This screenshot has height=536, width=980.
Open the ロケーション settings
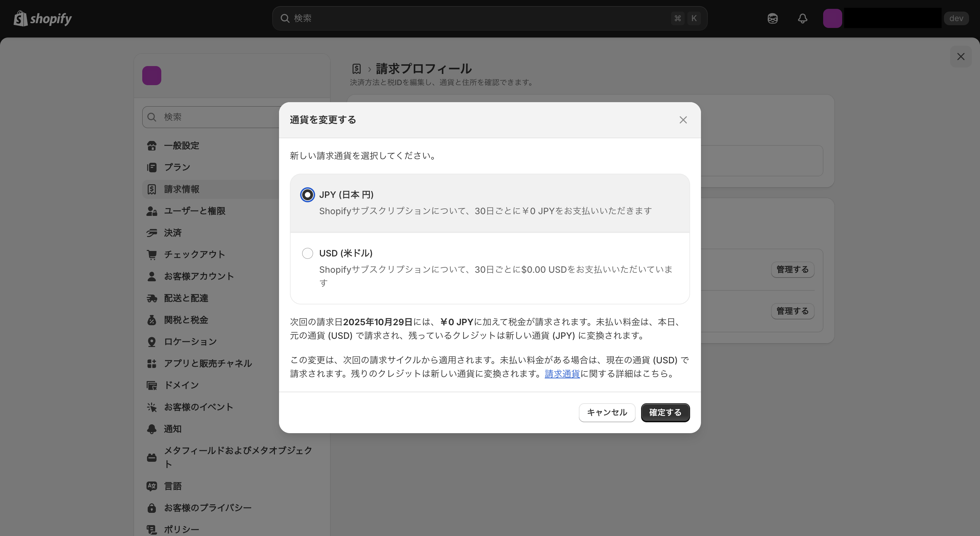click(190, 342)
